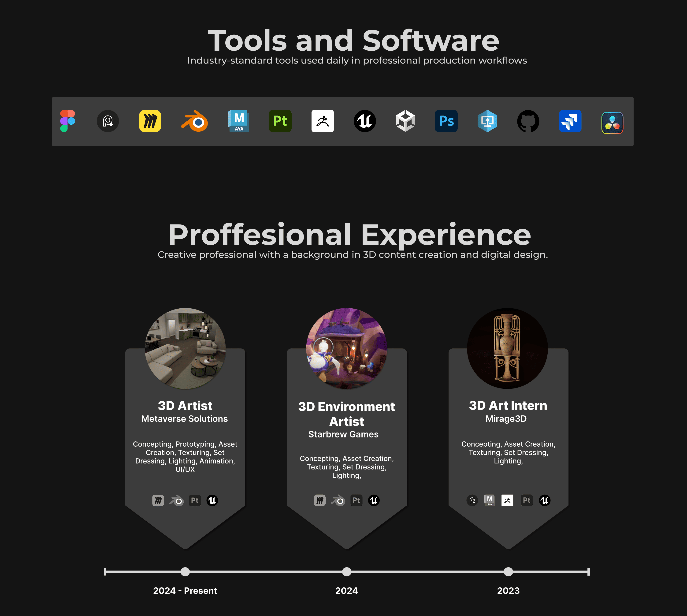Click Blender icon in the 3D Artist card
This screenshot has height=616, width=687.
(x=177, y=500)
